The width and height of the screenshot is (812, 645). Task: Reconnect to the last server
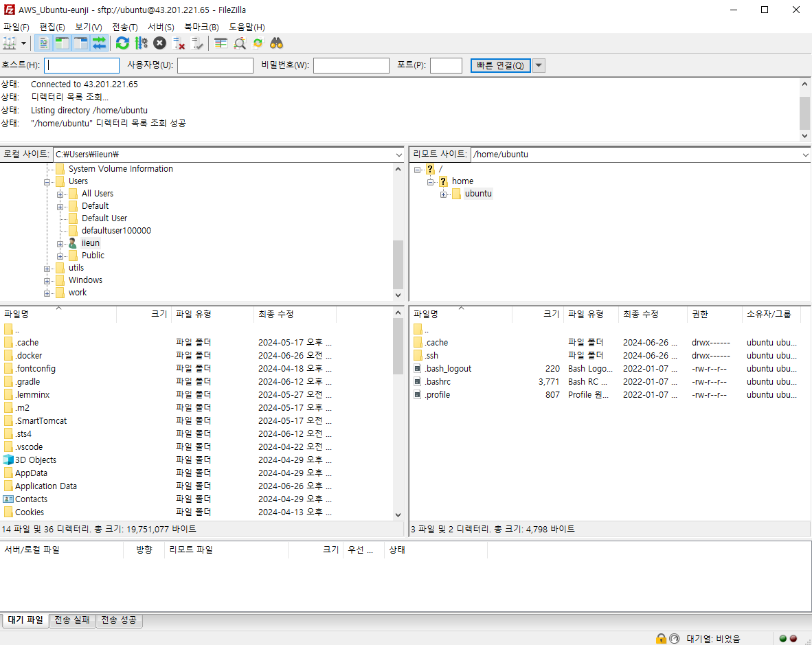coord(196,43)
